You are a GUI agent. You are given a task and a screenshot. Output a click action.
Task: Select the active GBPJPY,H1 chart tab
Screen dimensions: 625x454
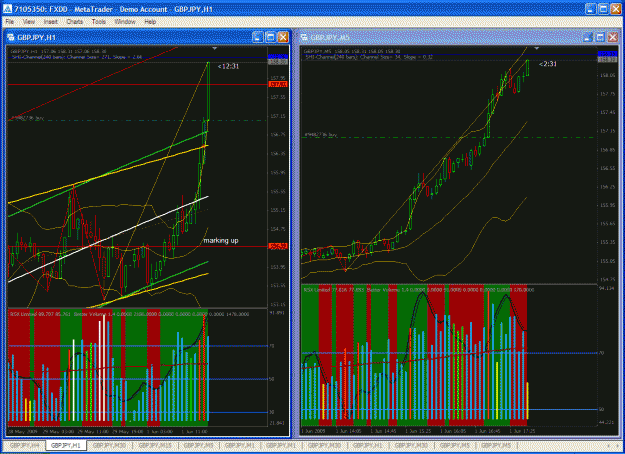[66, 446]
